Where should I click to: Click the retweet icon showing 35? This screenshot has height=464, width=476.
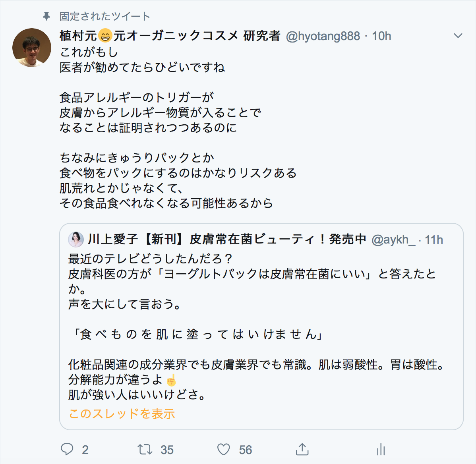pos(145,450)
